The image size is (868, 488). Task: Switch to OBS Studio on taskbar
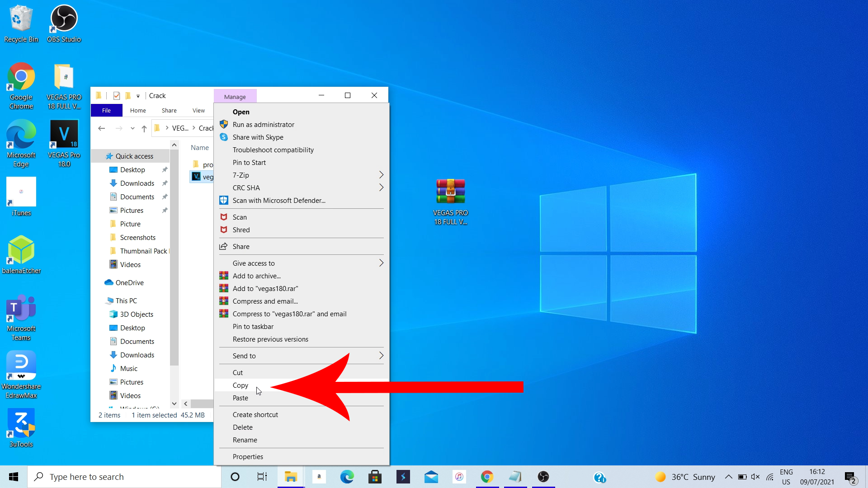(543, 477)
